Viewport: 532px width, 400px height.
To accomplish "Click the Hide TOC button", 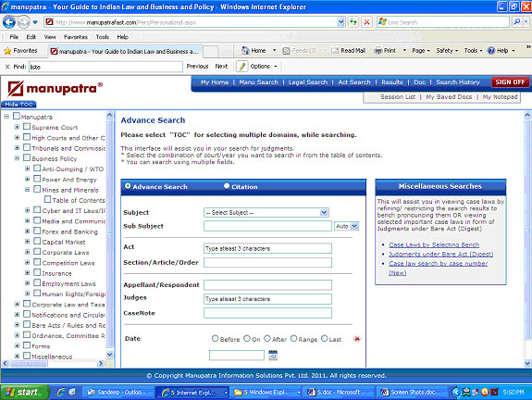I will point(19,105).
